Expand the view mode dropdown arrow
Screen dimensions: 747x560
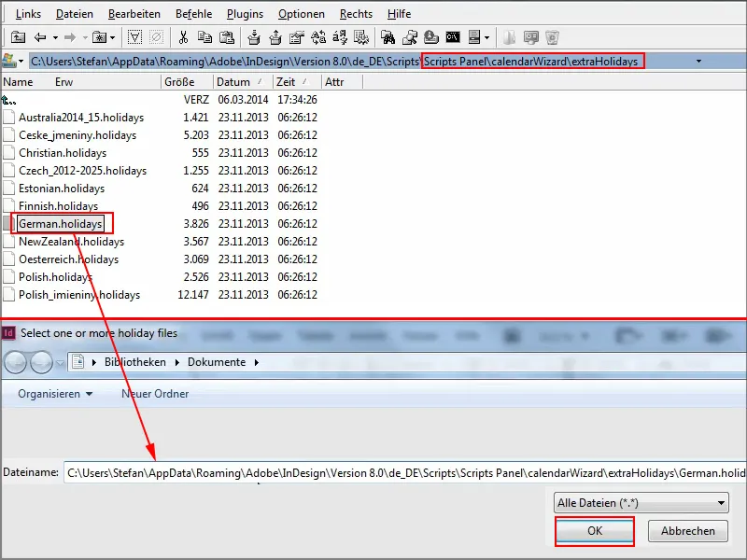point(486,37)
